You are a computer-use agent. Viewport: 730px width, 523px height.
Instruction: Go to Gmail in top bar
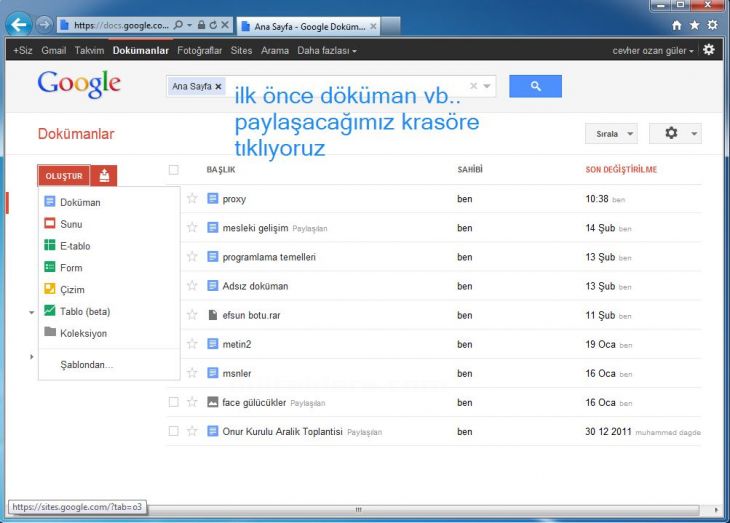(x=54, y=50)
